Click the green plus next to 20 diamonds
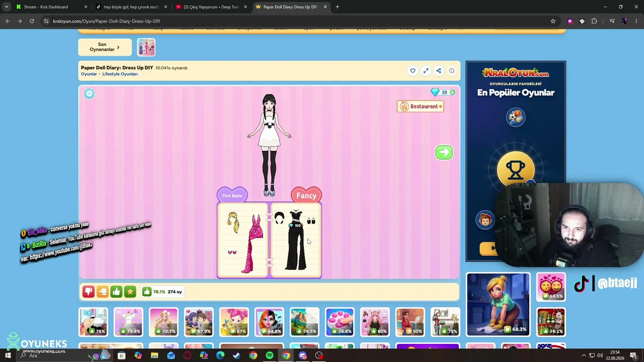Viewport: 644px width, 362px height. [x=452, y=93]
